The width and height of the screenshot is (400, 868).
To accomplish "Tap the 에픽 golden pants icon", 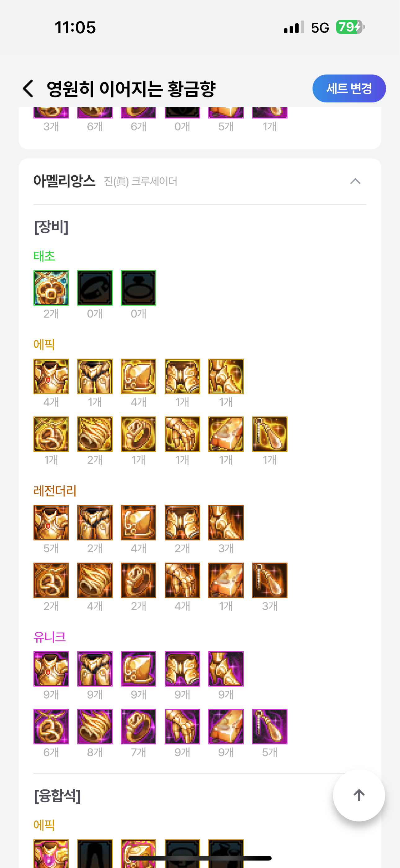I will [95, 376].
